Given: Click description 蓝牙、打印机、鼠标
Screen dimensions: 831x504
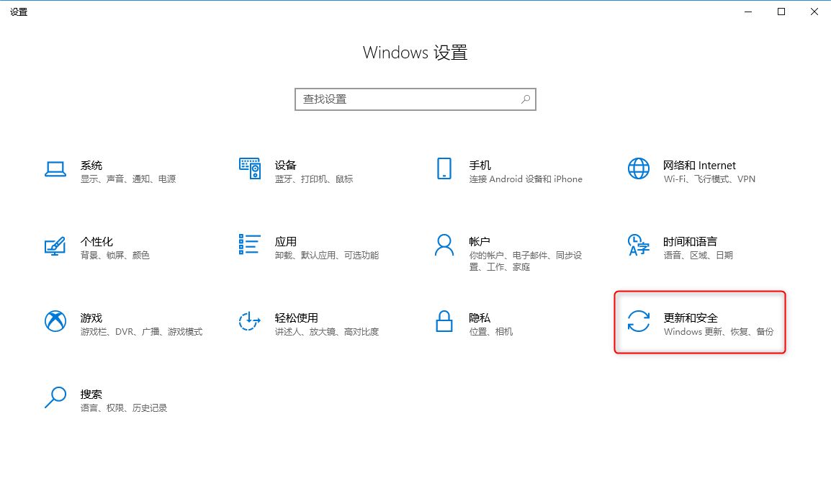Looking at the screenshot, I should click(314, 179).
